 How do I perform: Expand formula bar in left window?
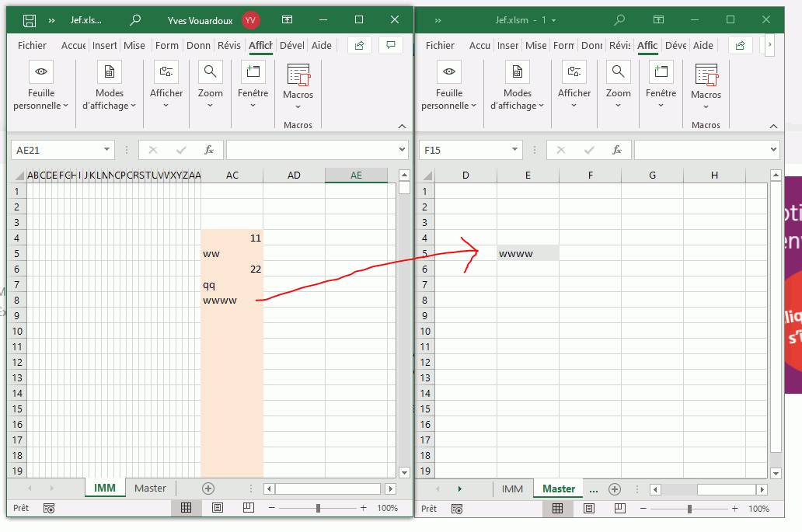(402, 150)
